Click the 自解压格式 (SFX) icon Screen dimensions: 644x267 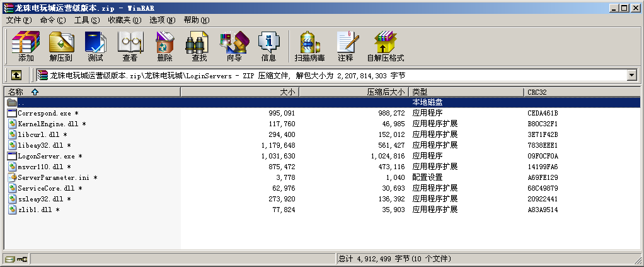pos(385,47)
